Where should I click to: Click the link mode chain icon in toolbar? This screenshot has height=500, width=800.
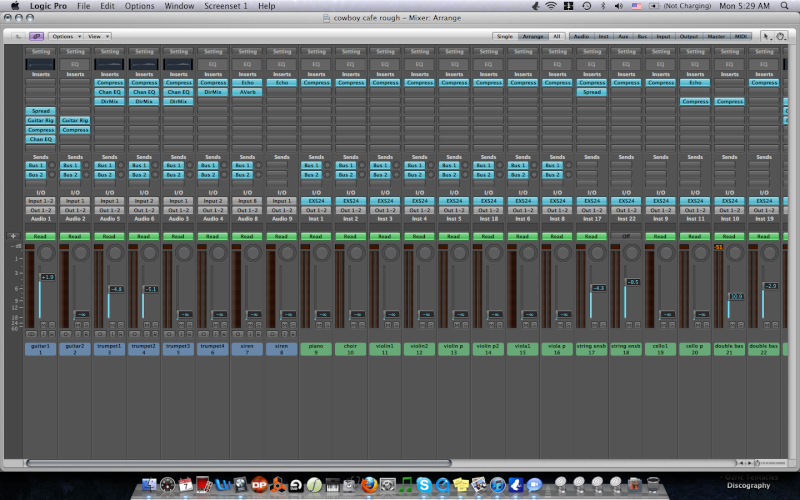36,36
